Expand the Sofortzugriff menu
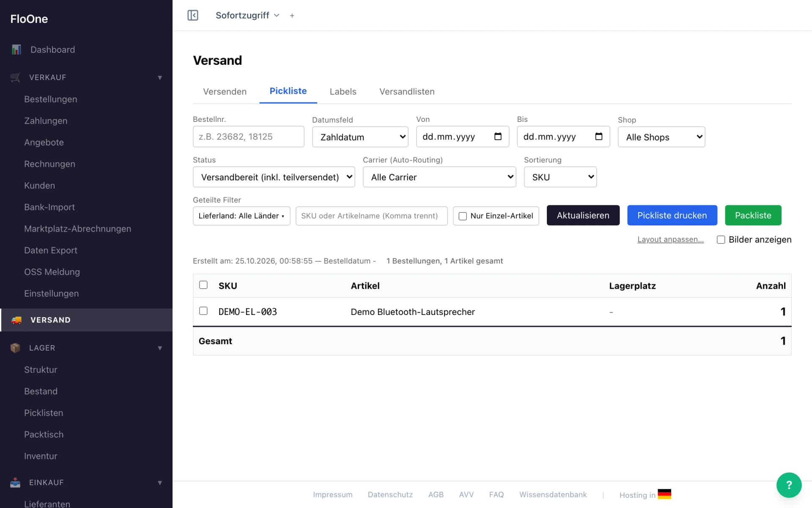This screenshot has width=812, height=508. tap(247, 15)
